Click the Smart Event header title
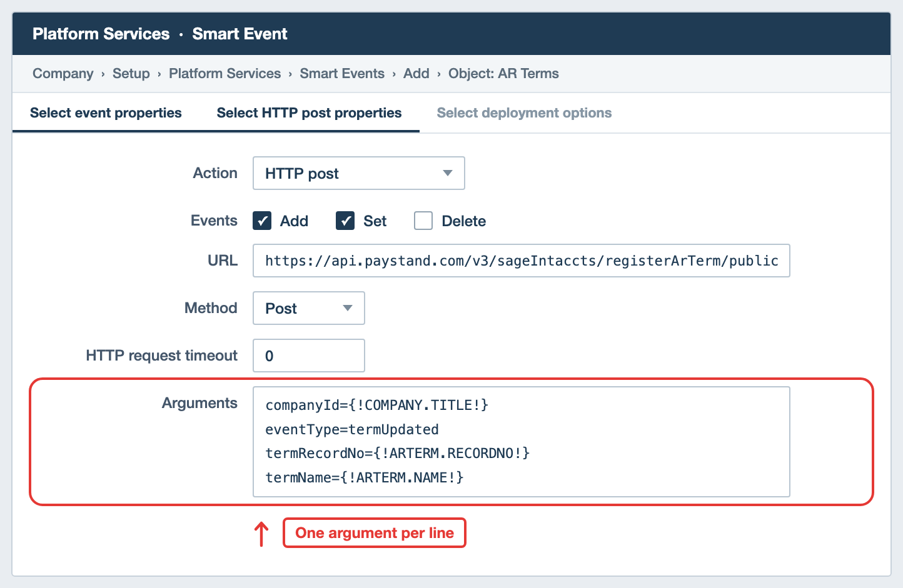This screenshot has width=903, height=588. 240,34
